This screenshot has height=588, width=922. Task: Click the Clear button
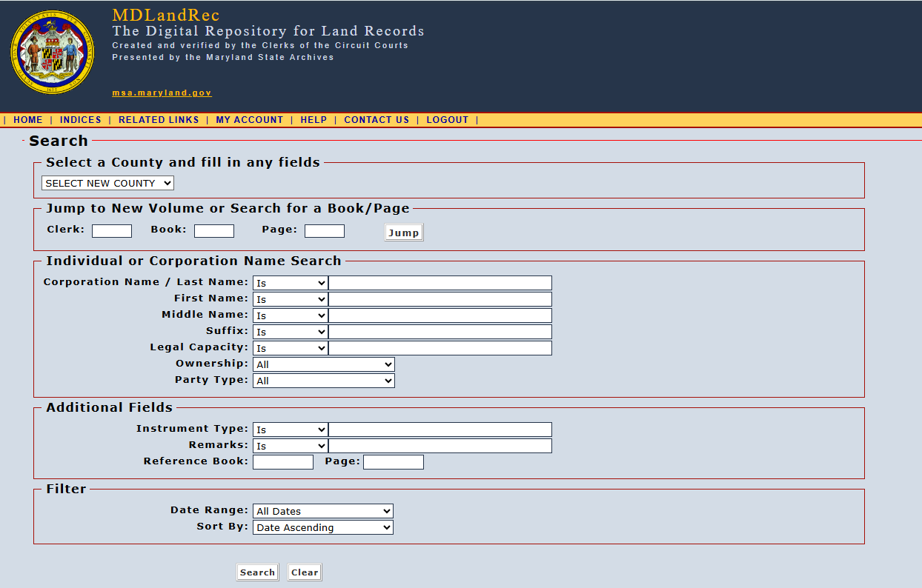tap(305, 572)
